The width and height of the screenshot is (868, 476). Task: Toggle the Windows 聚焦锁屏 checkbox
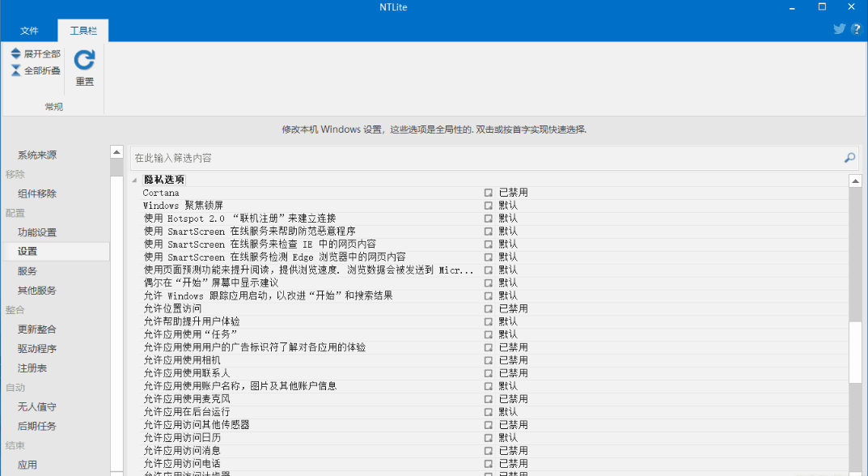[x=489, y=206]
